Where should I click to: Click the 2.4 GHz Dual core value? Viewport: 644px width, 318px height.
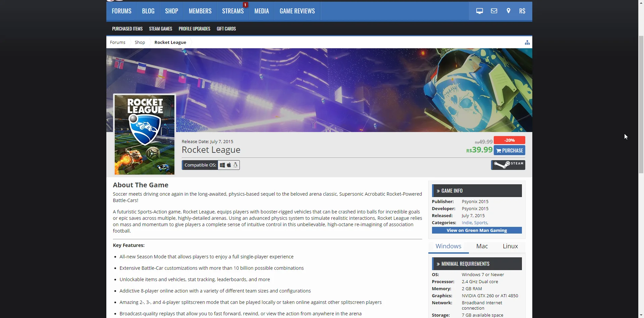(480, 282)
